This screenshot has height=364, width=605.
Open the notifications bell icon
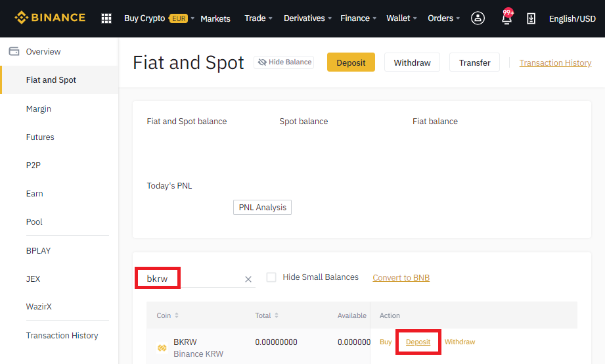pyautogui.click(x=507, y=17)
